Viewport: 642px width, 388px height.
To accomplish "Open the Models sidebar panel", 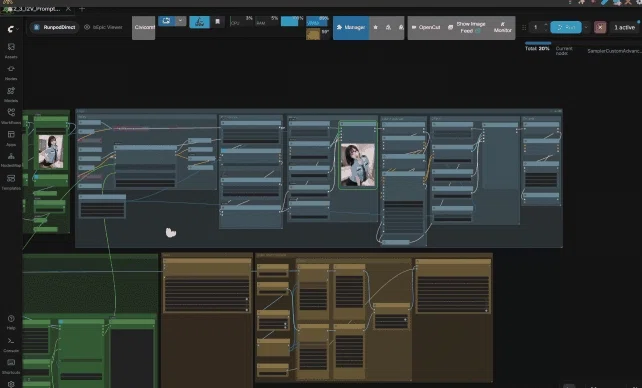I will (11, 95).
